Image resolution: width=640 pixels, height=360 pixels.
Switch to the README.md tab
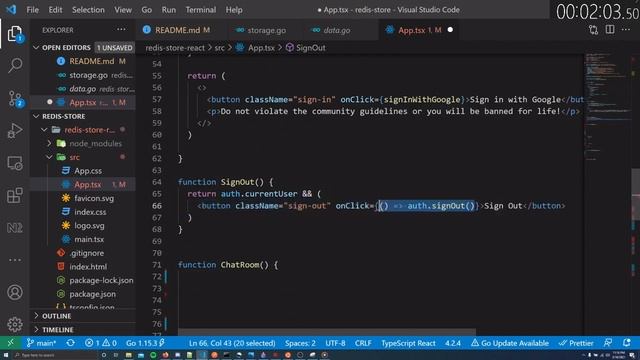coord(178,30)
